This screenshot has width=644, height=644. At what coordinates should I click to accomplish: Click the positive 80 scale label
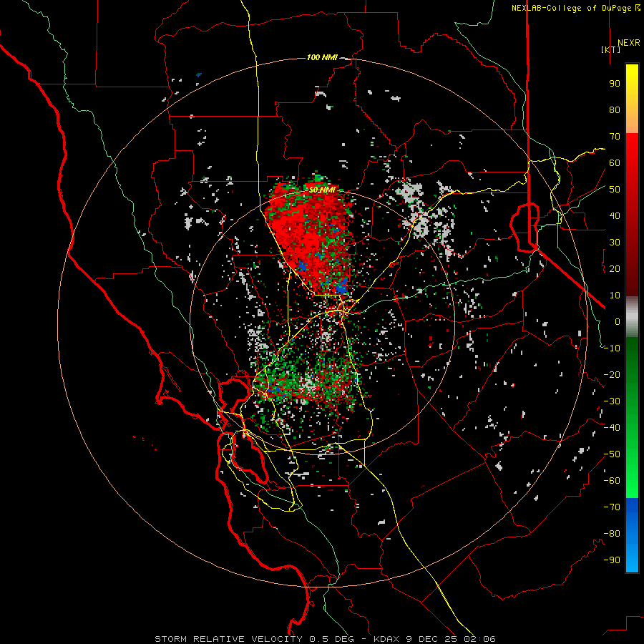coord(615,110)
